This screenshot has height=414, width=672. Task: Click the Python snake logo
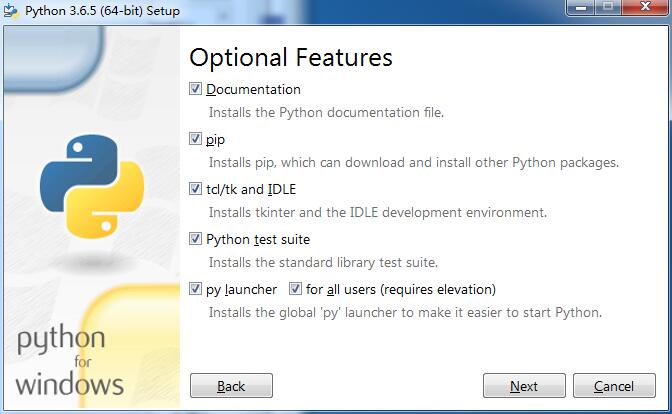pyautogui.click(x=92, y=186)
